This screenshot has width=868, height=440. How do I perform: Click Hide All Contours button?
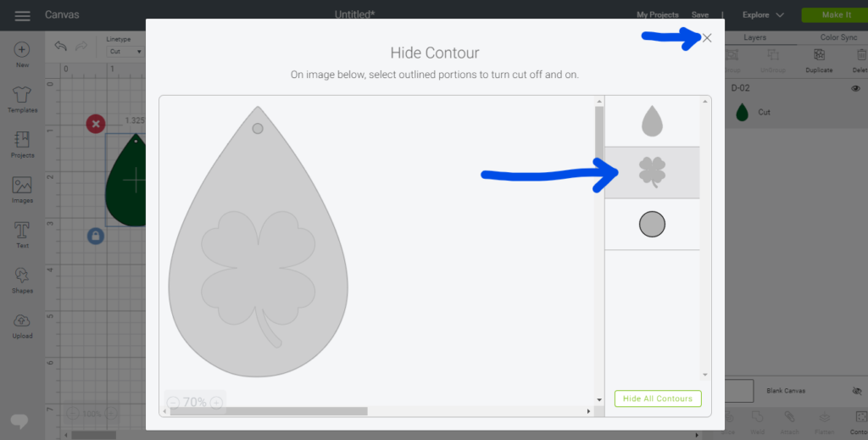point(658,398)
